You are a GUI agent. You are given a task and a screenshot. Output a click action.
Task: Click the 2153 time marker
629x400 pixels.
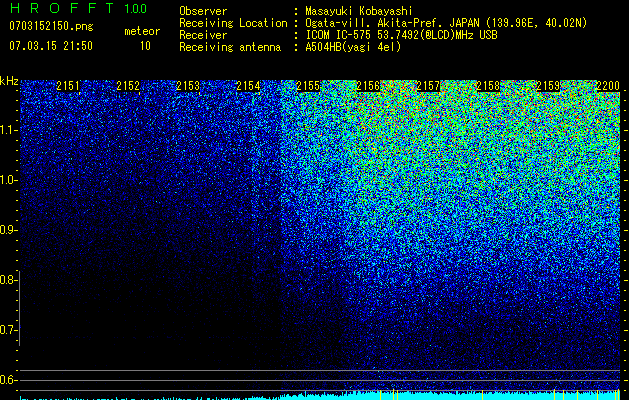tap(188, 86)
